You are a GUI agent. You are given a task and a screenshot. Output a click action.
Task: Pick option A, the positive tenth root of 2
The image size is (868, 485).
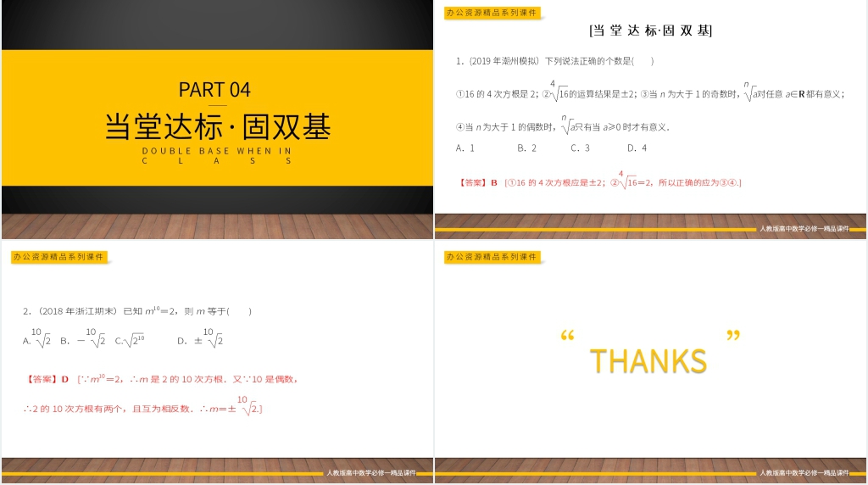pyautogui.click(x=37, y=340)
